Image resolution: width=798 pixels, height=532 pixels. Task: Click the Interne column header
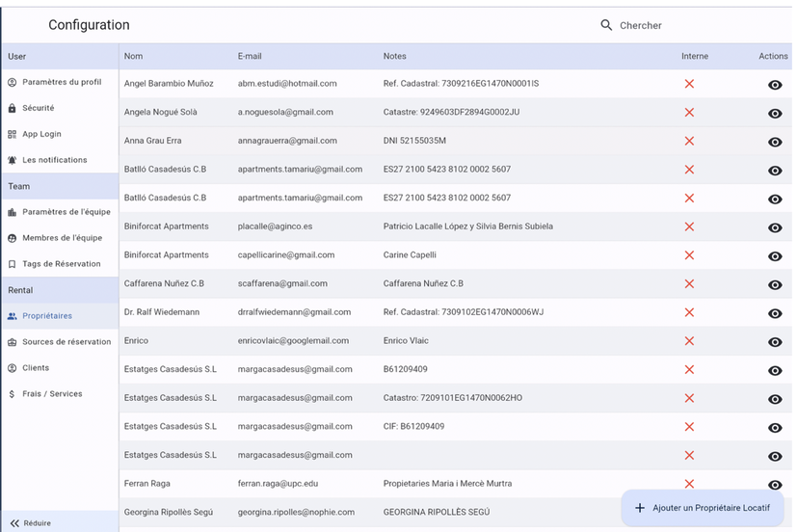click(695, 56)
